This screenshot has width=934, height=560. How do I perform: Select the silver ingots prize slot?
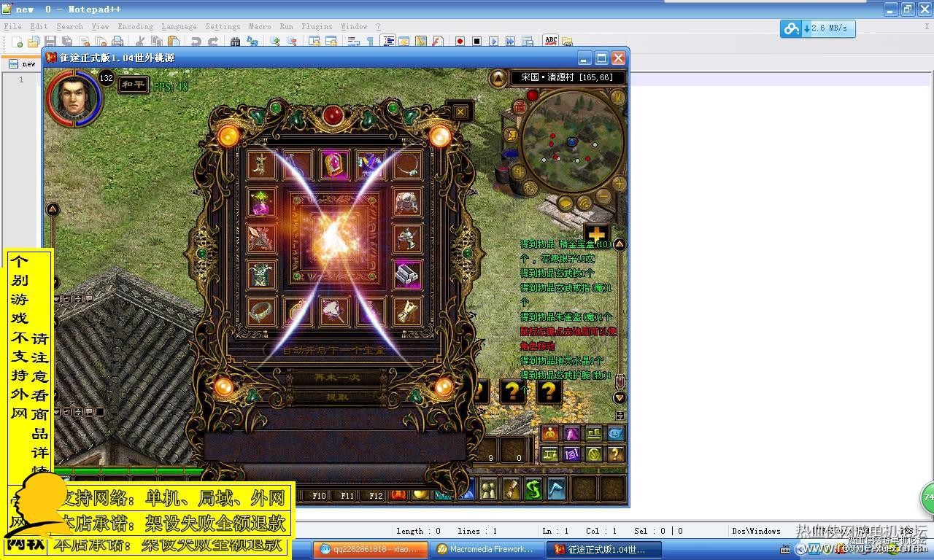(407, 274)
